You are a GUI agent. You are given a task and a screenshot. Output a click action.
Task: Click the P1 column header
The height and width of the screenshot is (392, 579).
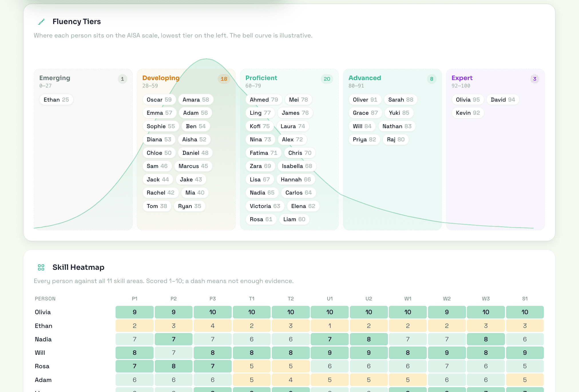point(134,299)
